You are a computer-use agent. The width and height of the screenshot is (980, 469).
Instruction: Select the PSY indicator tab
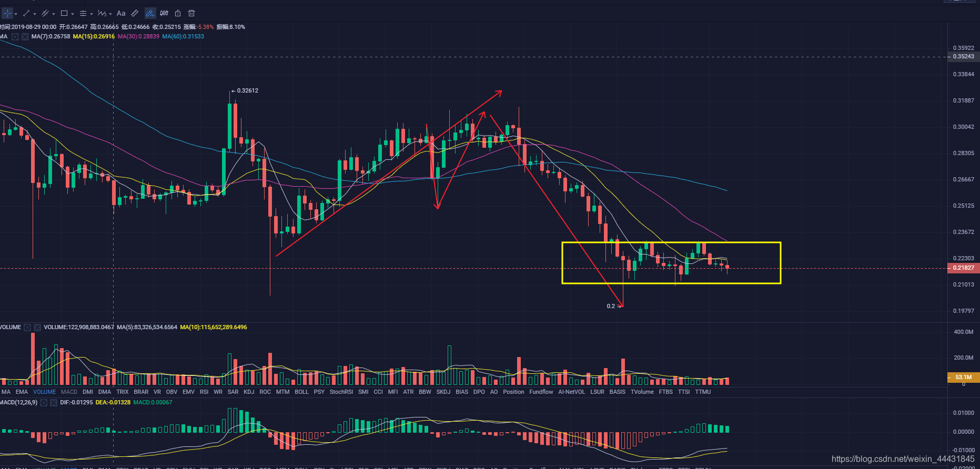pyautogui.click(x=319, y=392)
